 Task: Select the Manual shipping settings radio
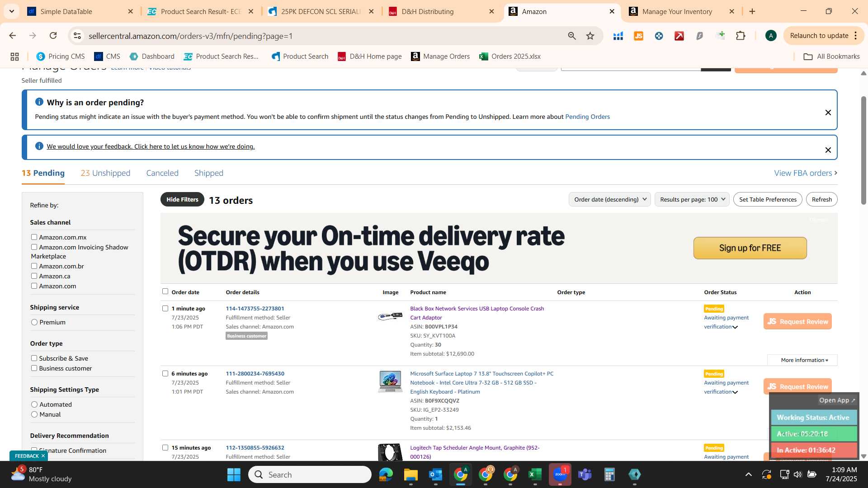click(34, 414)
